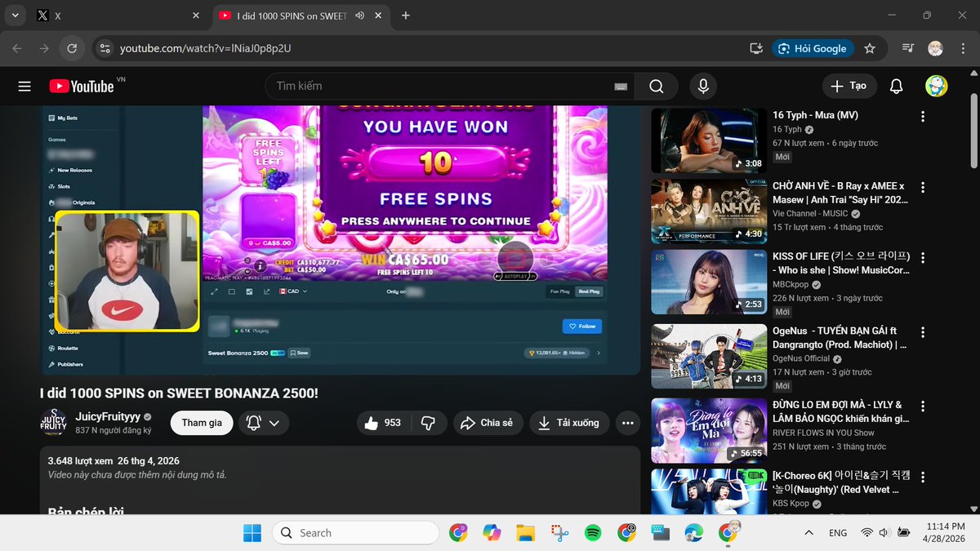This screenshot has height=551, width=980.
Task: Click Hỏi Google button in address bar
Action: pyautogui.click(x=813, y=48)
